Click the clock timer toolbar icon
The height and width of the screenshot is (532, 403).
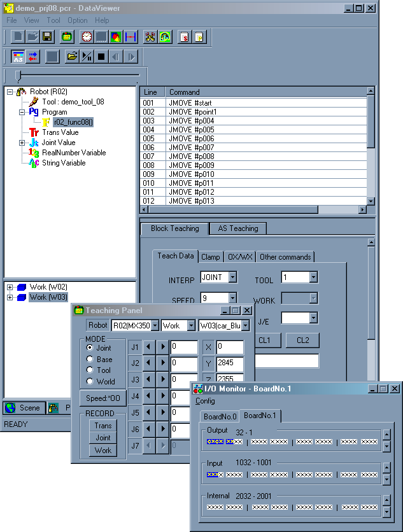click(x=86, y=37)
